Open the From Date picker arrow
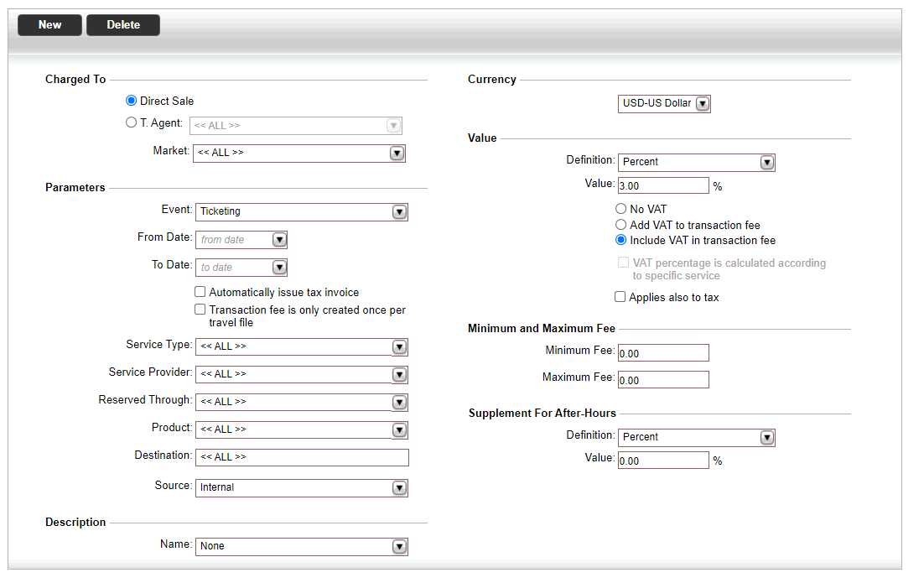 (279, 240)
